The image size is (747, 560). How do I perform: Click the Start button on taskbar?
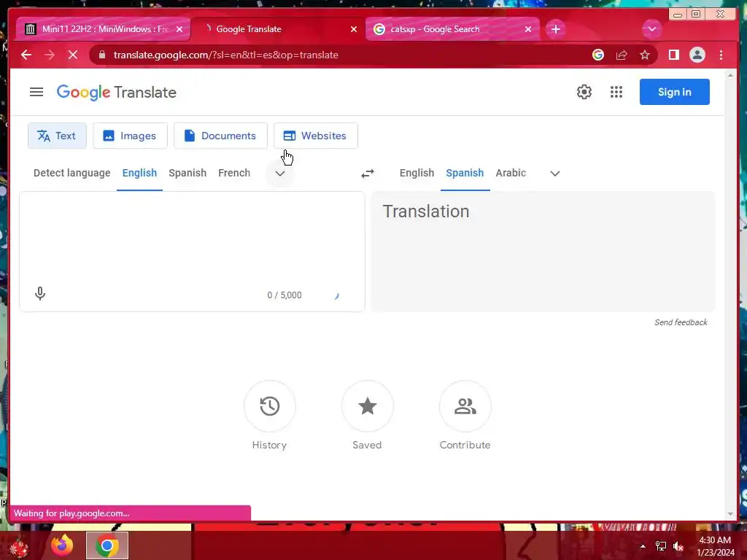pos(19,546)
